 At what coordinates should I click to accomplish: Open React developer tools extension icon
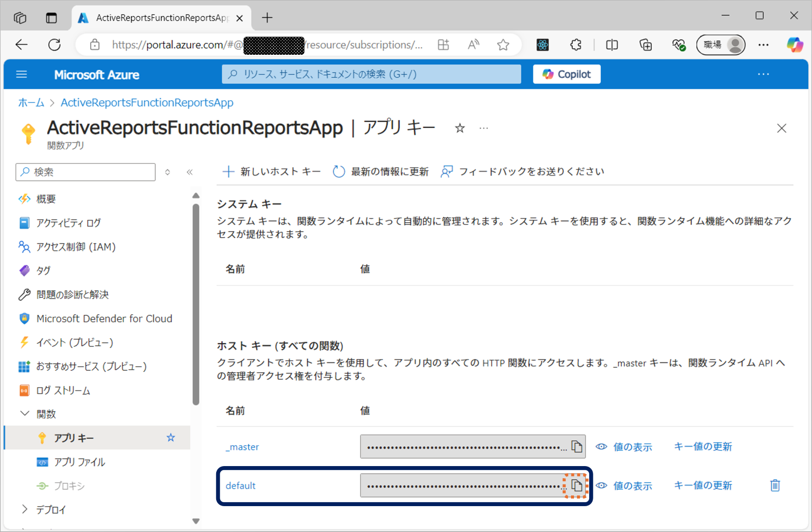point(543,45)
